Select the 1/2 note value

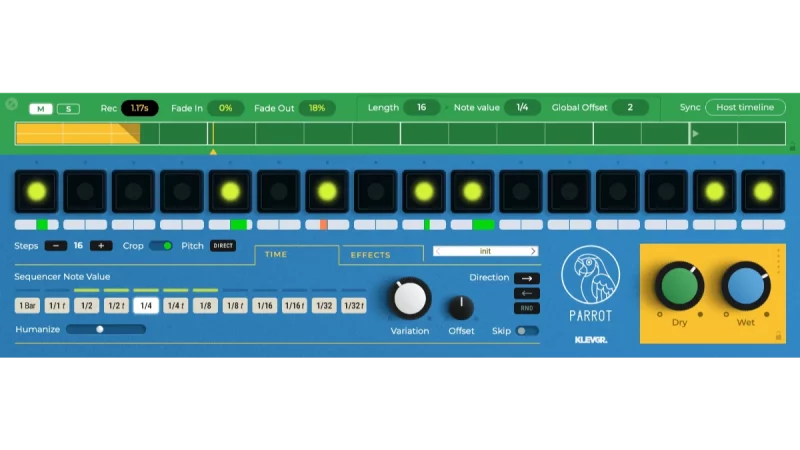[x=86, y=306]
